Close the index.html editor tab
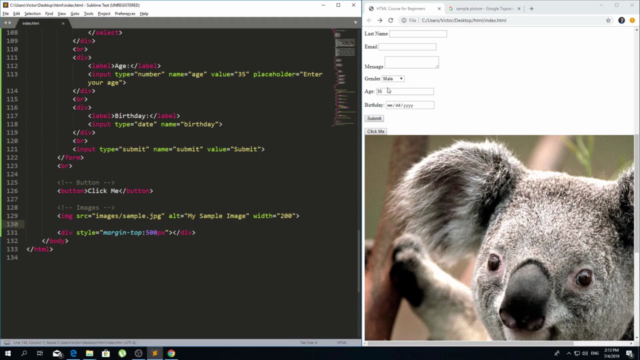 tap(63, 23)
